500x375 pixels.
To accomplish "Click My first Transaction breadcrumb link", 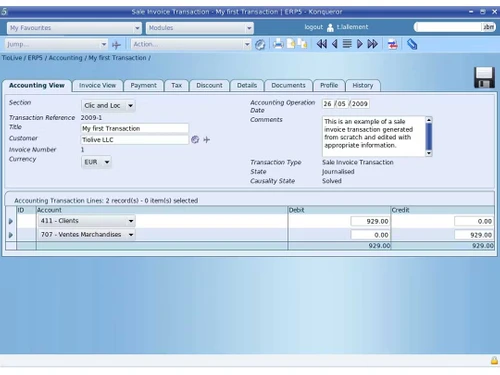I will pyautogui.click(x=117, y=58).
